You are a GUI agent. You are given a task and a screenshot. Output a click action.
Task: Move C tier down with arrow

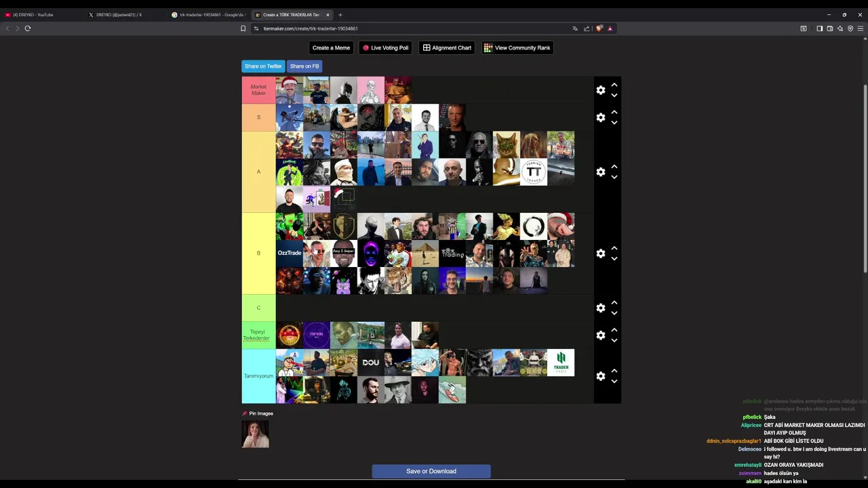coord(614,313)
